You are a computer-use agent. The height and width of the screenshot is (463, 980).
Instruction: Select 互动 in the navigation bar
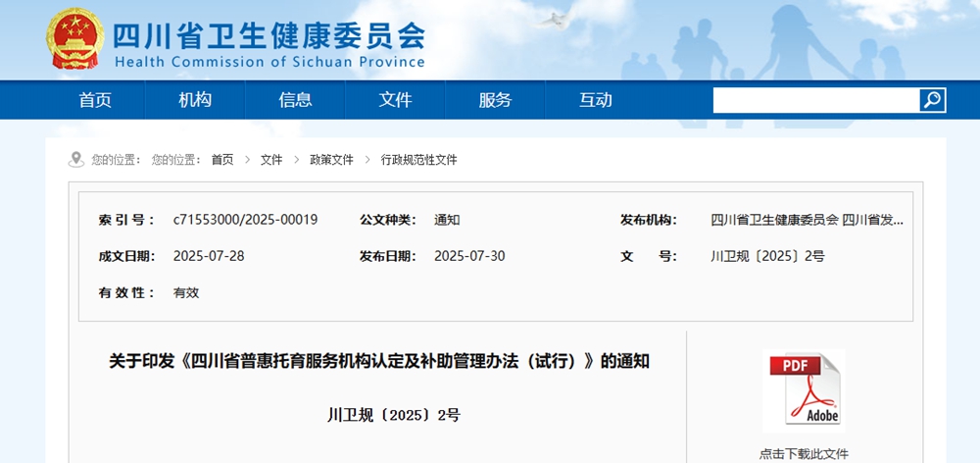595,100
